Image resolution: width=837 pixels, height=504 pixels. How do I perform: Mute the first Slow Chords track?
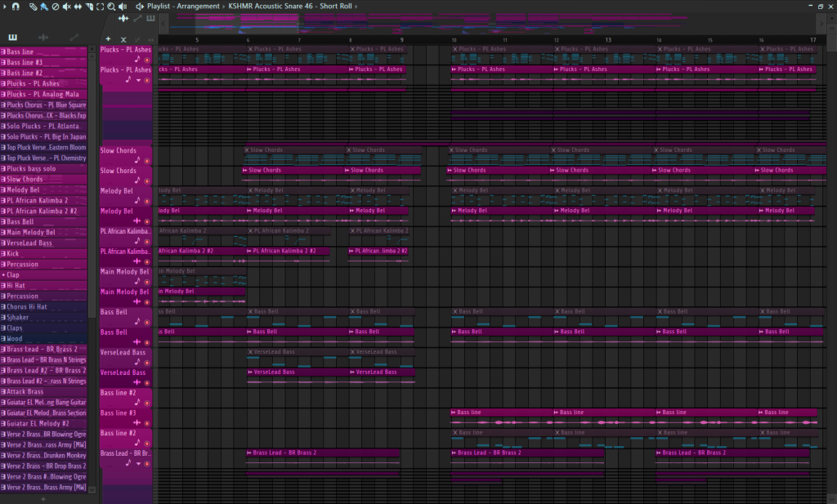tap(147, 161)
